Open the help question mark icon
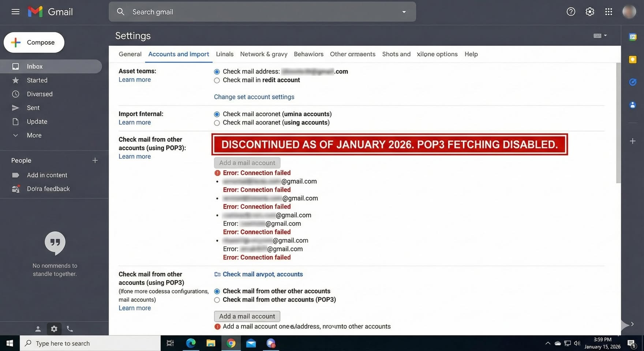Viewport: 644px width, 351px height. pos(571,12)
